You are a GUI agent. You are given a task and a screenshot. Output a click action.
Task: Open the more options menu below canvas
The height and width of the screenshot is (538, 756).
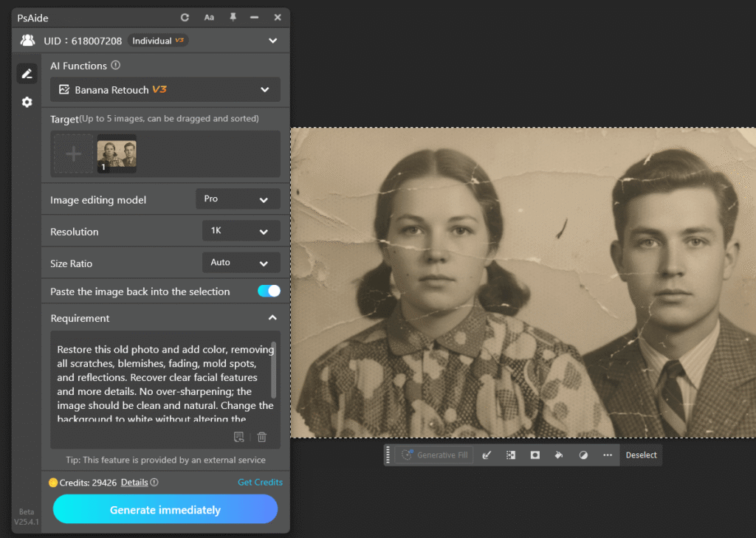pyautogui.click(x=608, y=455)
